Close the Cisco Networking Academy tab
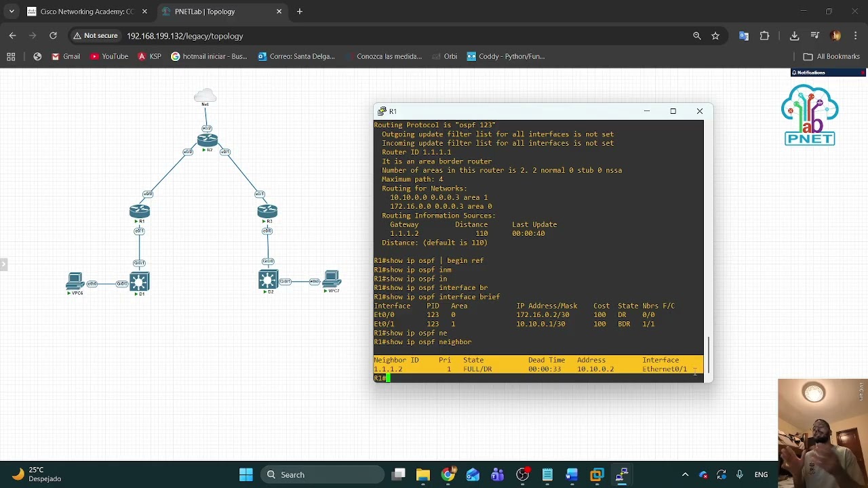The height and width of the screenshot is (488, 868). point(144,12)
